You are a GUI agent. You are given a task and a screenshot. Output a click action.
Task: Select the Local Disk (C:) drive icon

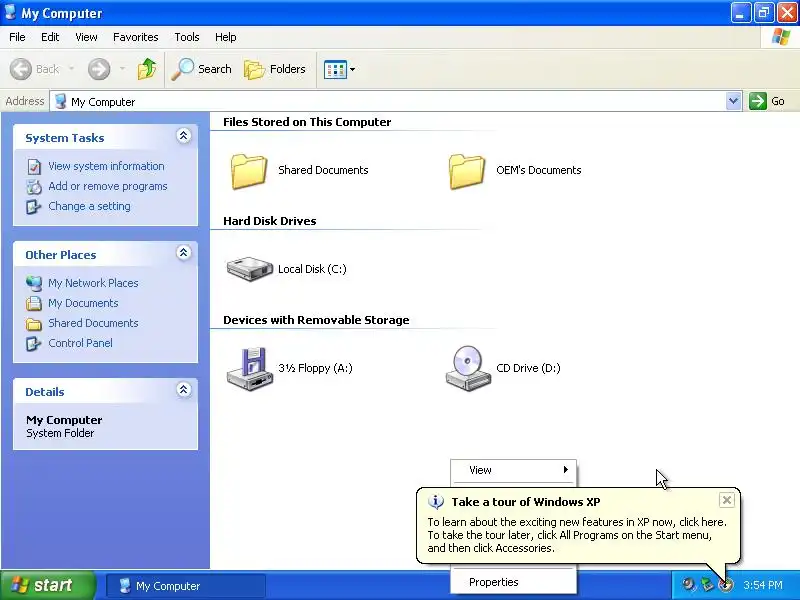(x=249, y=269)
